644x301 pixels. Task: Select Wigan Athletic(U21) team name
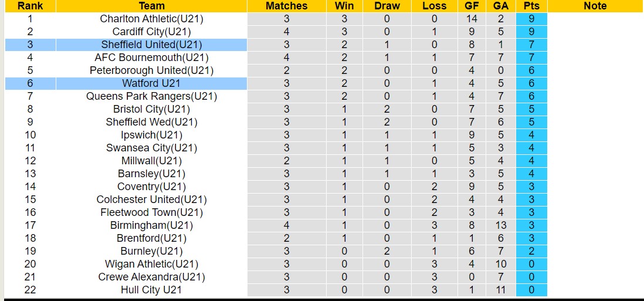pos(151,264)
